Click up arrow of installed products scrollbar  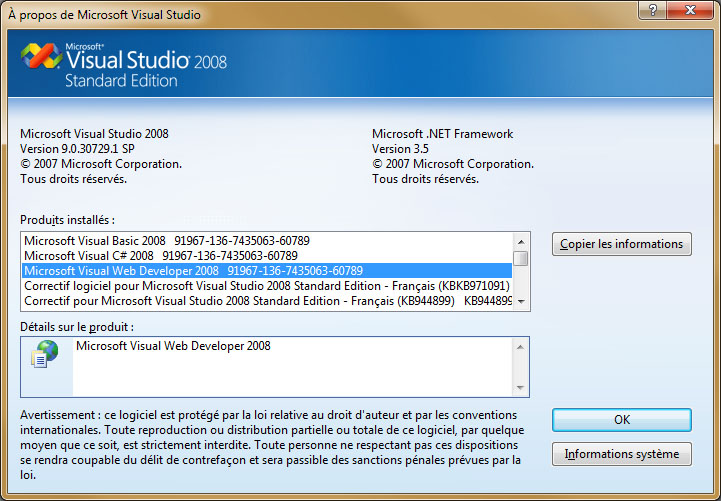click(521, 242)
